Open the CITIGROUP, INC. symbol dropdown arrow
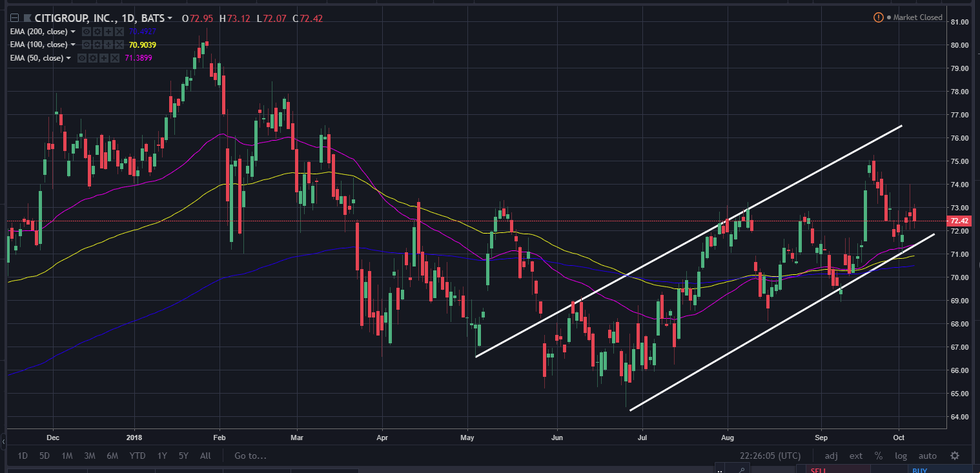 tap(169, 19)
